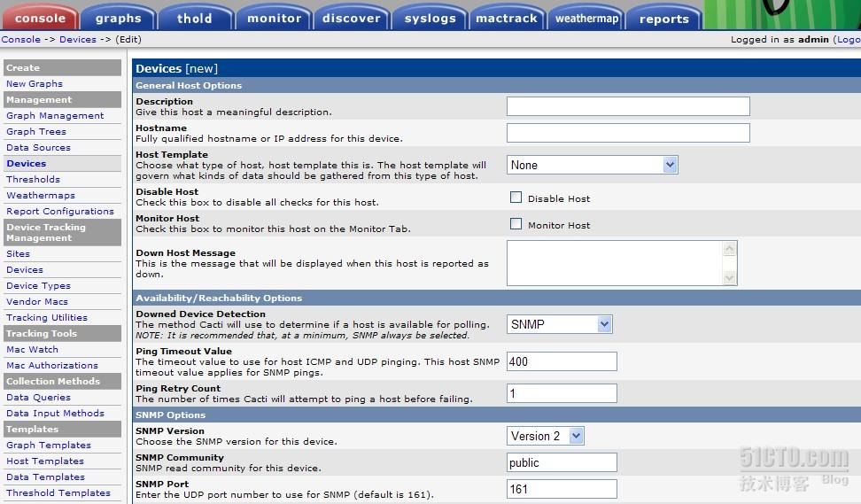Switch to the syslogs tab
The height and width of the screenshot is (504, 861).
[x=430, y=18]
